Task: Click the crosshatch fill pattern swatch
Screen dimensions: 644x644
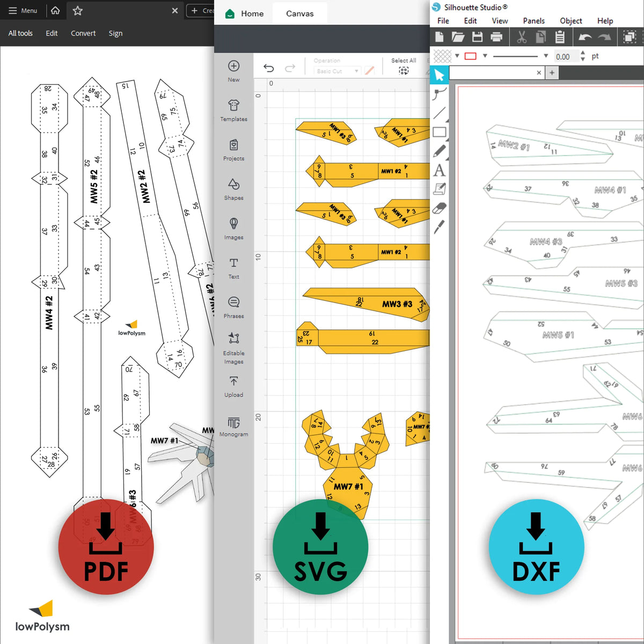Action: click(442, 56)
